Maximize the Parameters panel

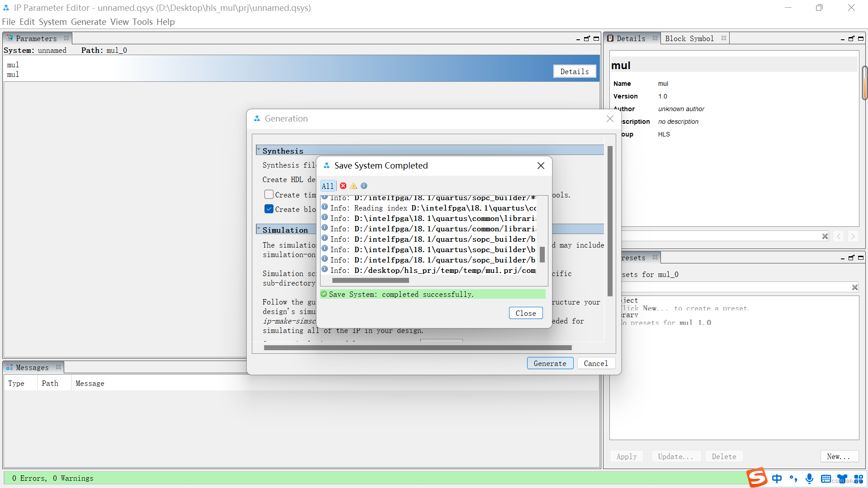click(x=596, y=39)
